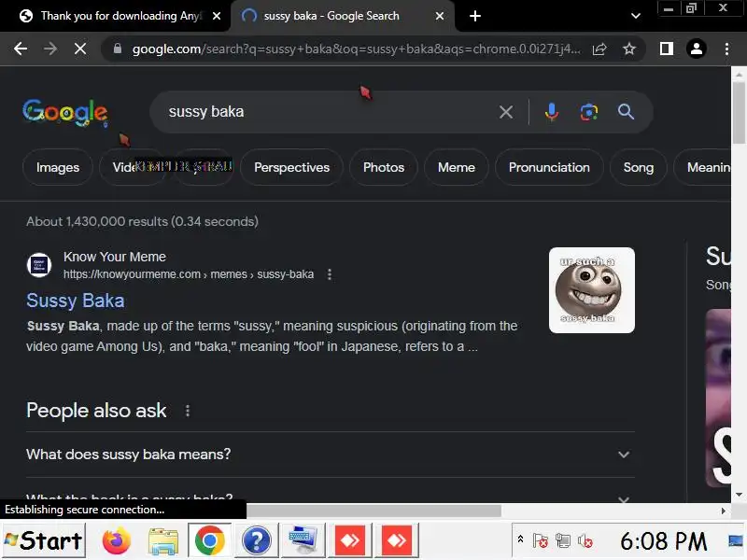
Task: Click the scroll down arrow
Action: (739, 495)
